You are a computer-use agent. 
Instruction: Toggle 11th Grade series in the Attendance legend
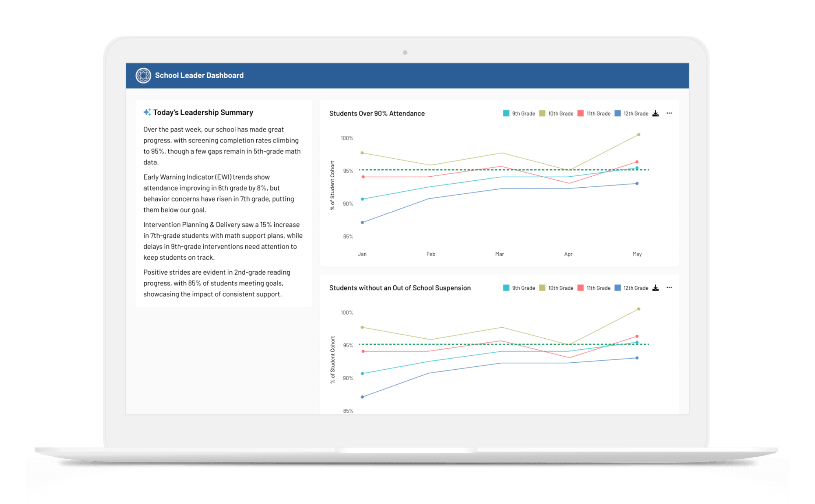[x=594, y=114]
